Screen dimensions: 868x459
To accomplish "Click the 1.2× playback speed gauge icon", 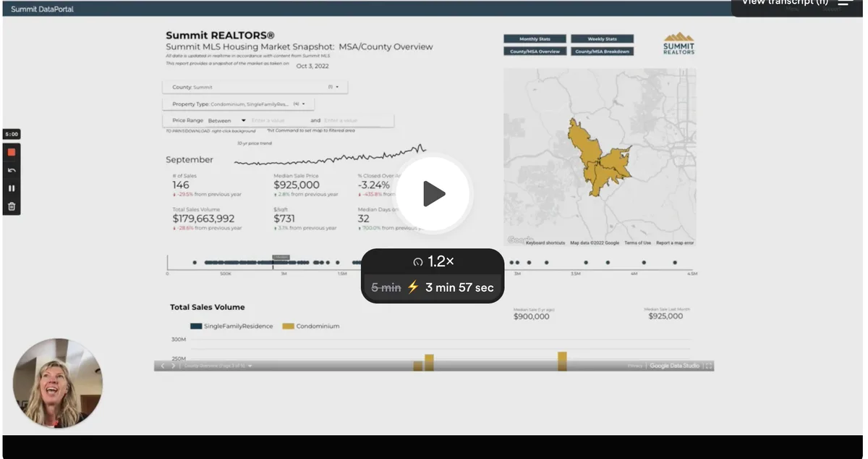I will click(418, 262).
